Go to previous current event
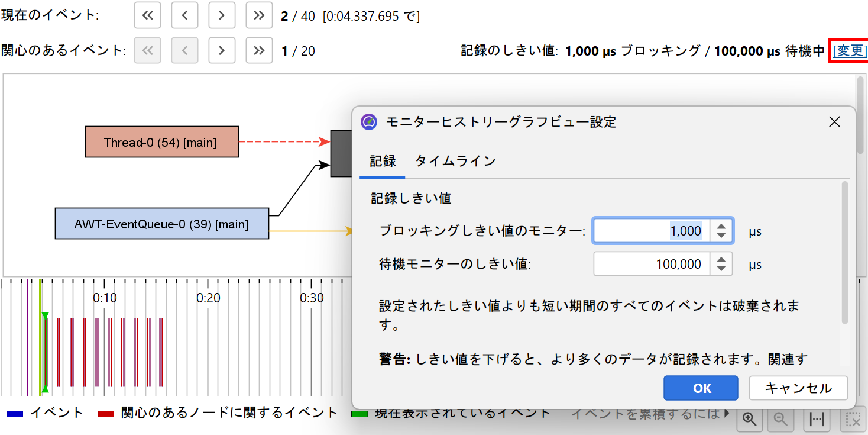The width and height of the screenshot is (868, 435). tap(184, 15)
